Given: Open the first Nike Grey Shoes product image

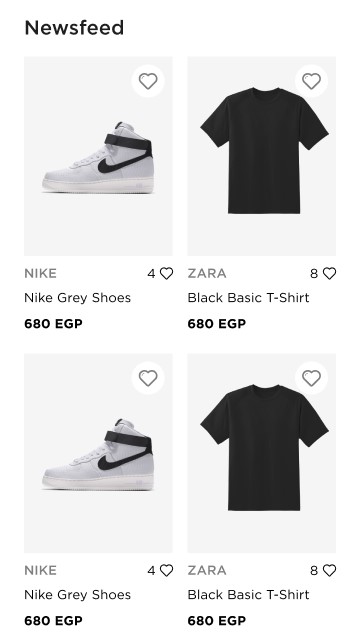Looking at the screenshot, I should [x=98, y=156].
